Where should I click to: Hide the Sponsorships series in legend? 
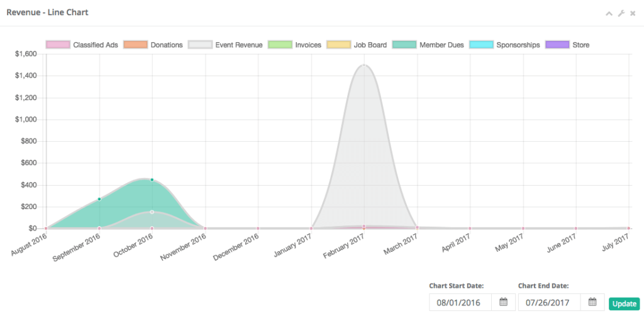coord(504,45)
